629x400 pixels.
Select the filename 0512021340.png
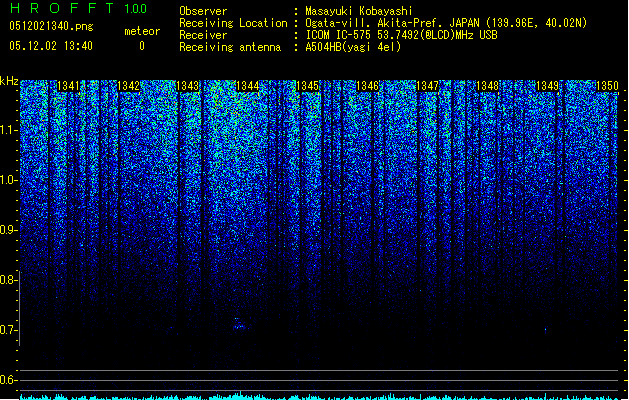[x=51, y=26]
